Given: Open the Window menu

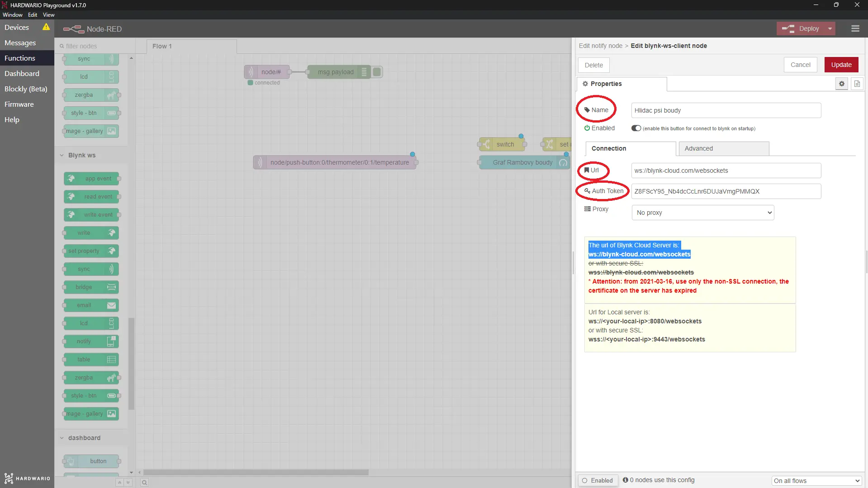Looking at the screenshot, I should [x=13, y=15].
